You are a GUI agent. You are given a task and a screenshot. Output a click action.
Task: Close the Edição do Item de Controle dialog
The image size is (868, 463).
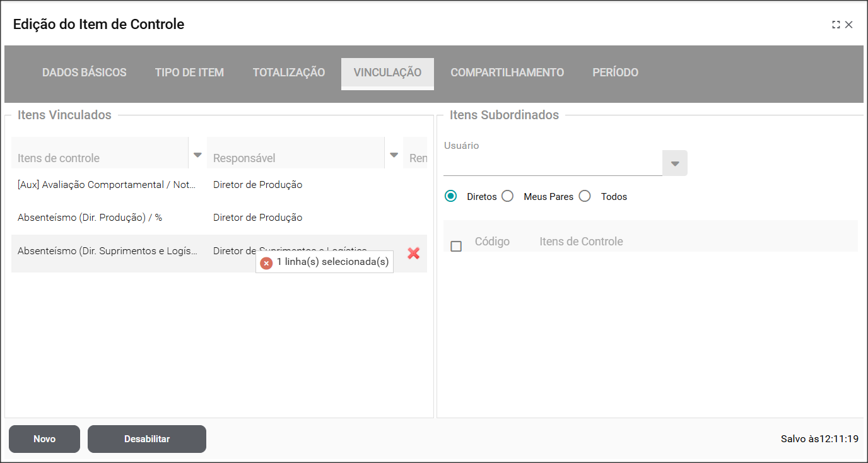[x=849, y=25]
